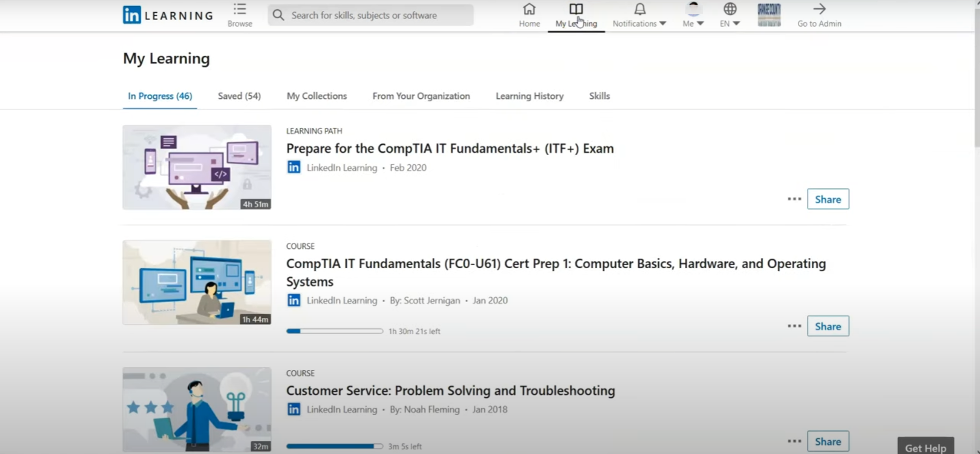
Task: Click the "LEARNING PATH" label
Action: pos(314,131)
